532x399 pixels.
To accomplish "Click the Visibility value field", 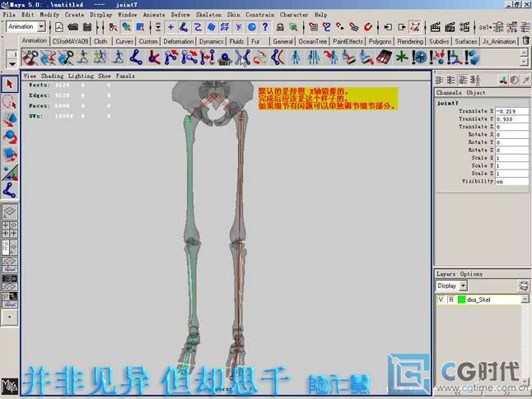I will 511,181.
